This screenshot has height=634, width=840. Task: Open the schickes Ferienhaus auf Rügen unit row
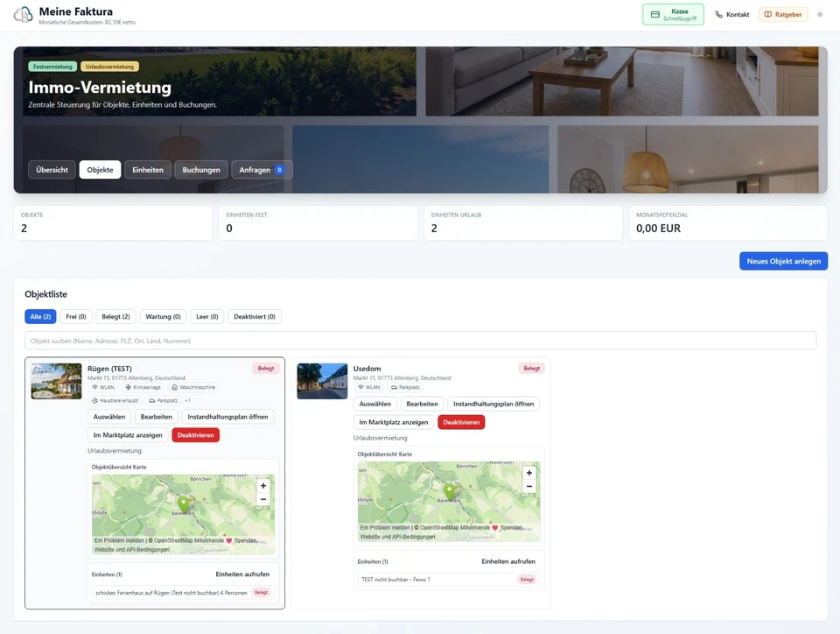(x=183, y=593)
